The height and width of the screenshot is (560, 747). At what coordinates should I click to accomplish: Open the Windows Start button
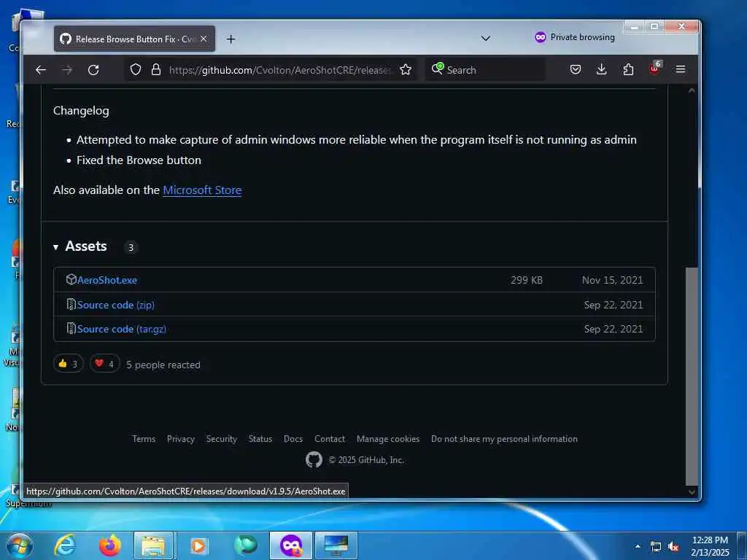[x=19, y=545]
